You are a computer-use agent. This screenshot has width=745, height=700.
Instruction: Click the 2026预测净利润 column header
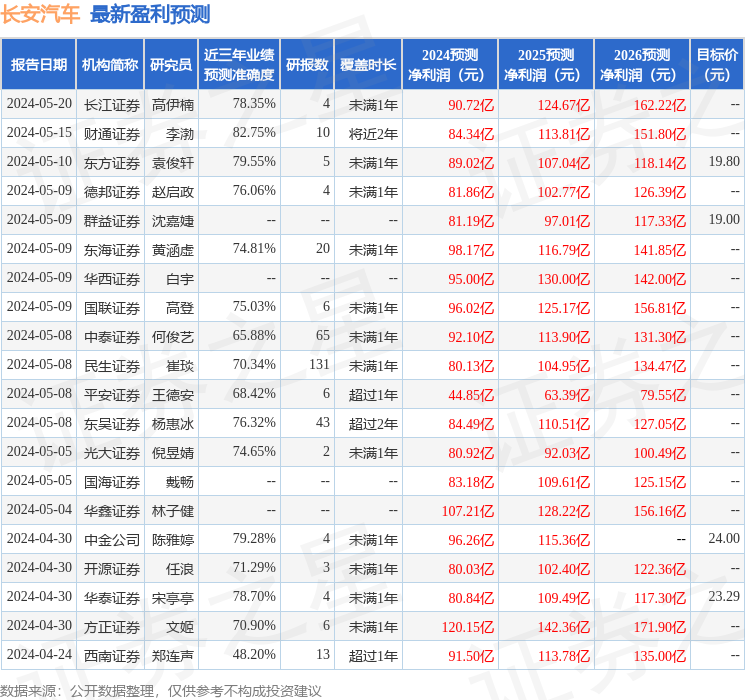point(642,64)
